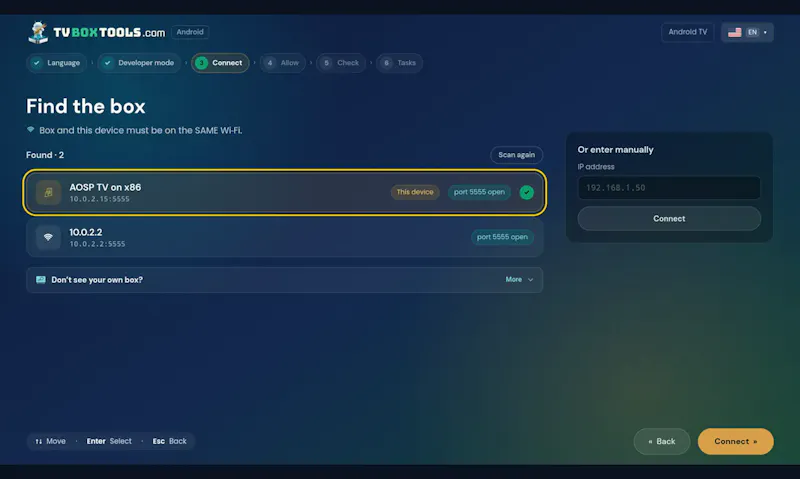This screenshot has width=800, height=479.
Task: Click the Esc Back keyboard hint
Action: (169, 441)
